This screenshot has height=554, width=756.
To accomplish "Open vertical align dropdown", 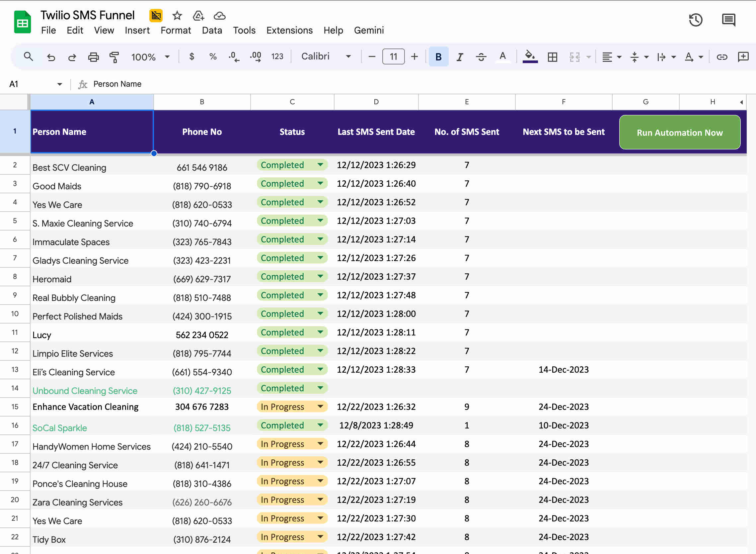I will click(x=639, y=57).
